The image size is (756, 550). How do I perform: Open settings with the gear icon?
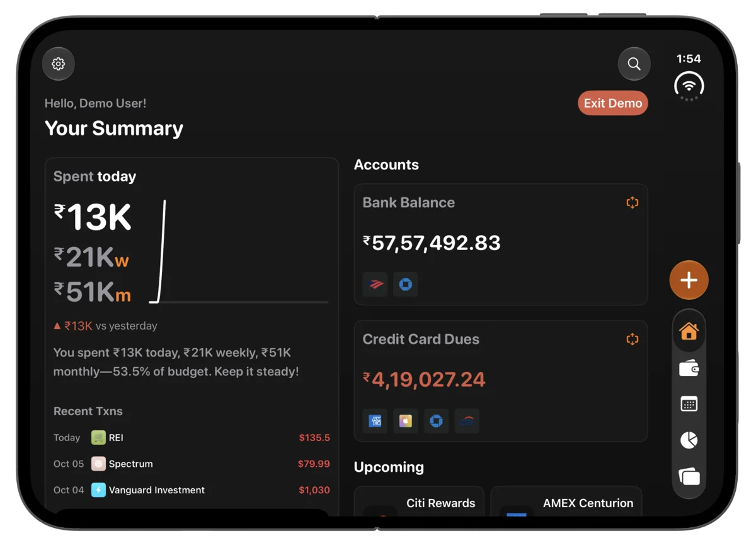(59, 64)
